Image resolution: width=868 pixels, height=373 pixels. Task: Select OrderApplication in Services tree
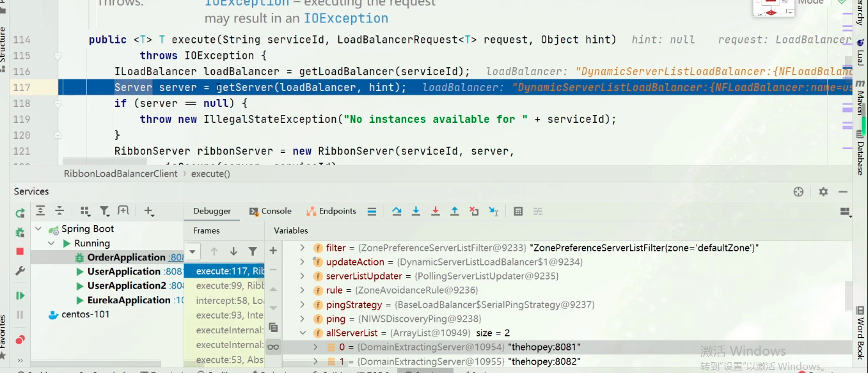pos(126,257)
